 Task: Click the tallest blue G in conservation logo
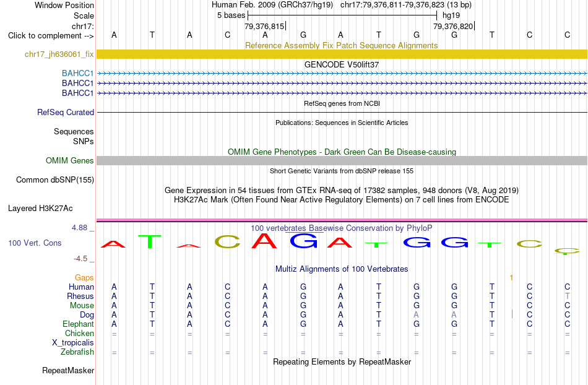304,241
